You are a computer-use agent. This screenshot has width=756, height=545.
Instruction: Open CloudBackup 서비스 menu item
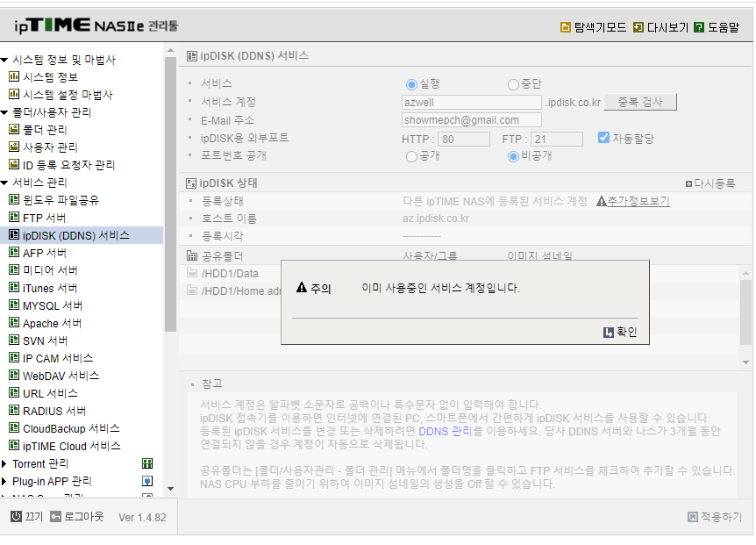point(71,428)
